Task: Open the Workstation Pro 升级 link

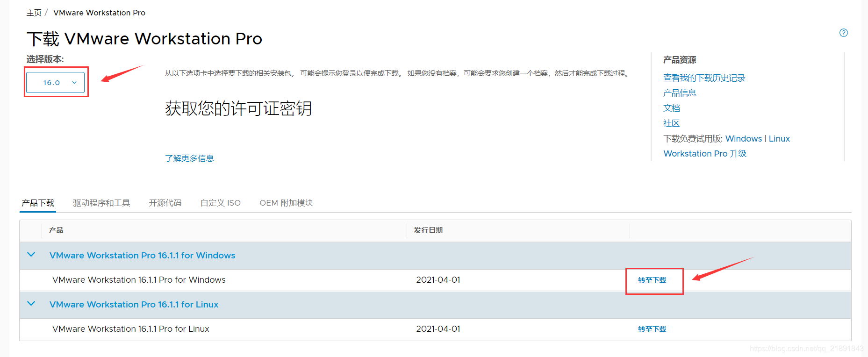Action: point(705,154)
